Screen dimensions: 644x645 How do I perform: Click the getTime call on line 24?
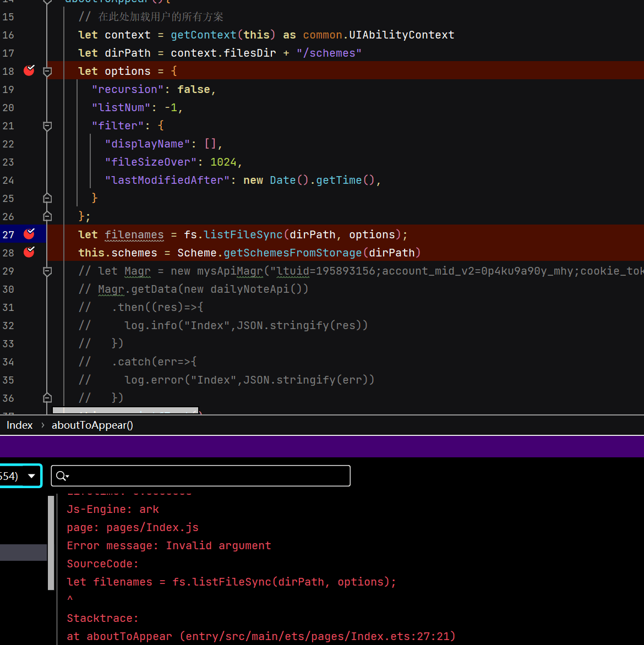339,180
